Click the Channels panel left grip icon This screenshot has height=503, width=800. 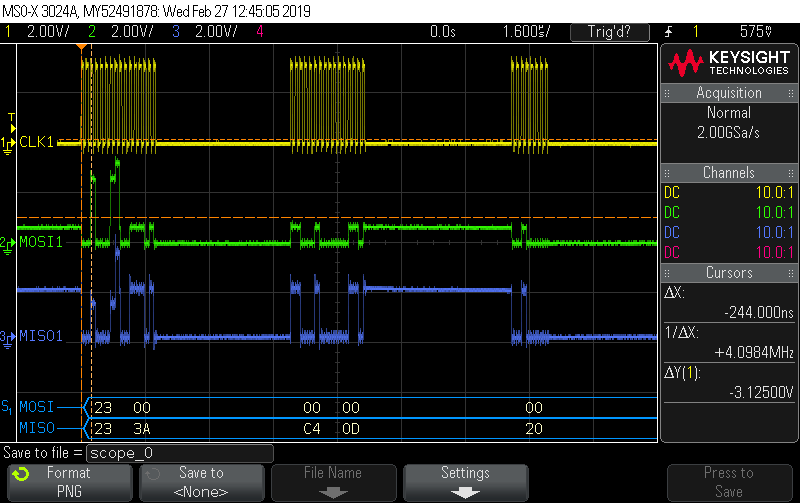point(667,173)
